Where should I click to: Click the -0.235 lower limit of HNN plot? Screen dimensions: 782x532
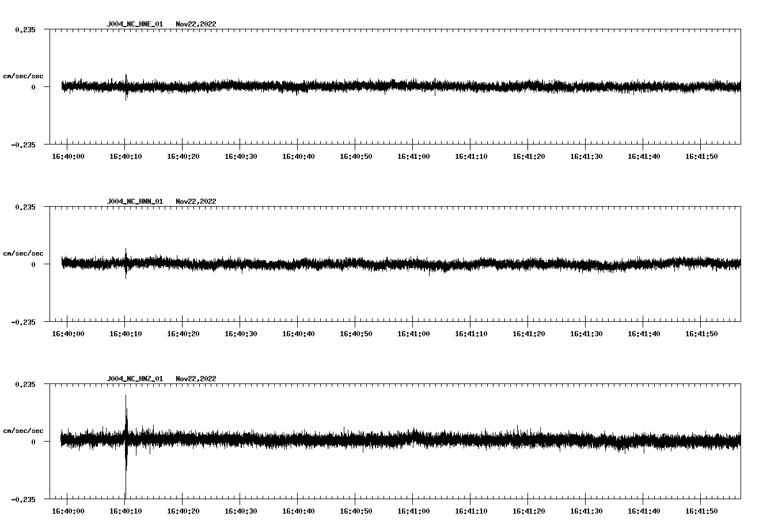[23, 322]
